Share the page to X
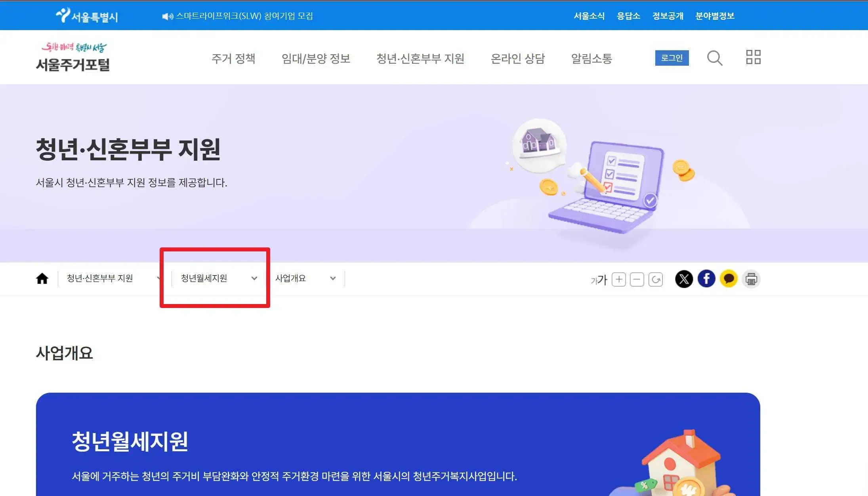This screenshot has height=496, width=868. (684, 279)
